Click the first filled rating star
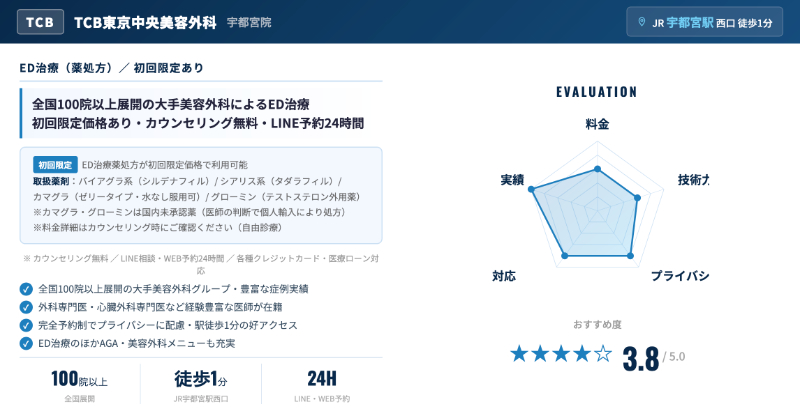 [x=519, y=353]
